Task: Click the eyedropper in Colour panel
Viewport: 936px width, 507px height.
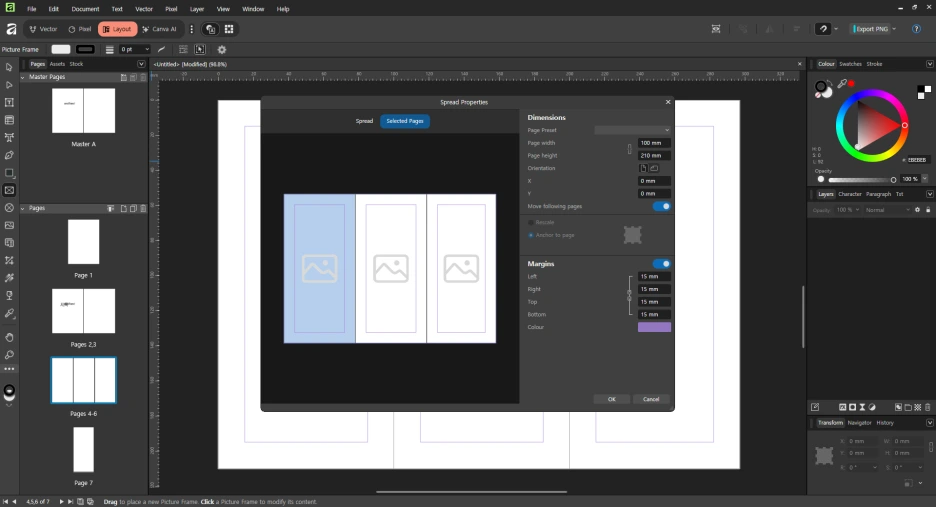Action: pyautogui.click(x=842, y=84)
